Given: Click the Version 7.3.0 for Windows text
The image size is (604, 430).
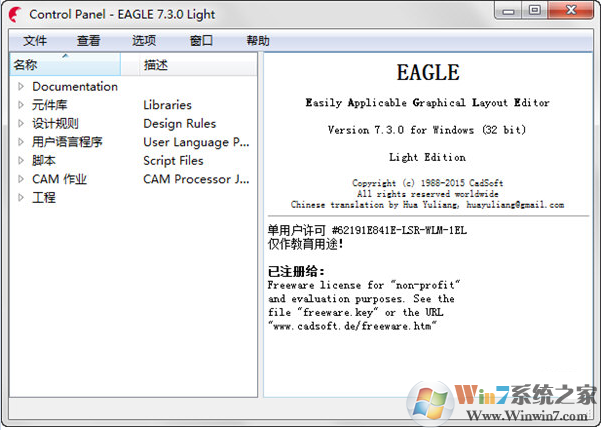Looking at the screenshot, I should (x=427, y=130).
